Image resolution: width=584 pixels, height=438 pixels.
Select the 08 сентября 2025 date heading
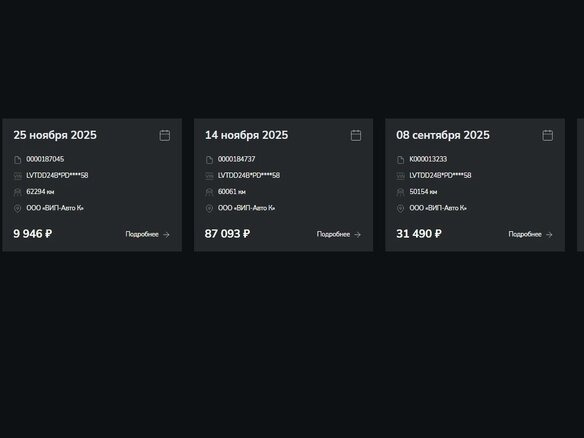tap(443, 135)
